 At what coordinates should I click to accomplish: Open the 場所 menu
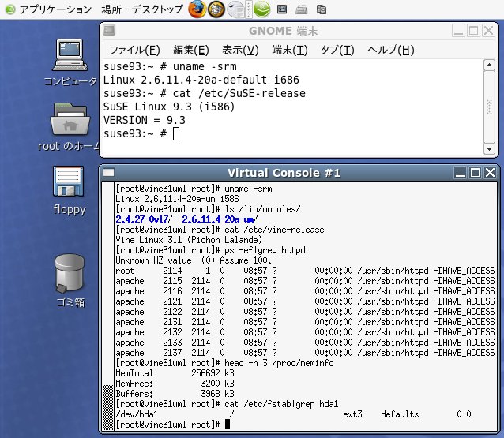click(111, 9)
